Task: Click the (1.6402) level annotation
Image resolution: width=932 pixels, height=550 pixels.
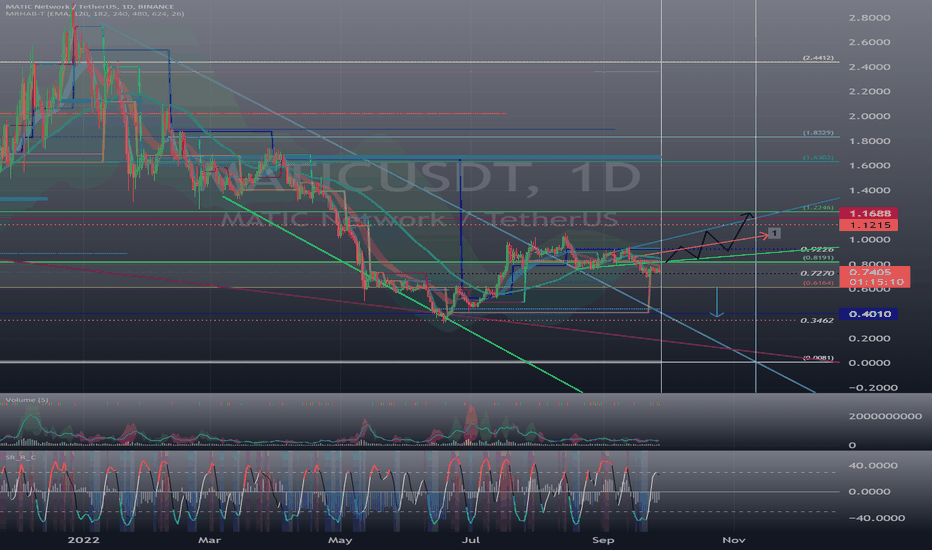Action: click(x=818, y=158)
